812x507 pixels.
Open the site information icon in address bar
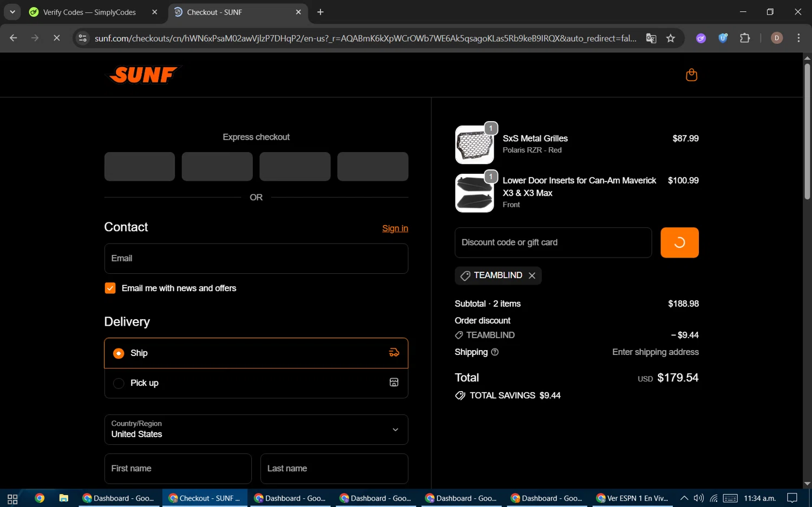[82, 38]
